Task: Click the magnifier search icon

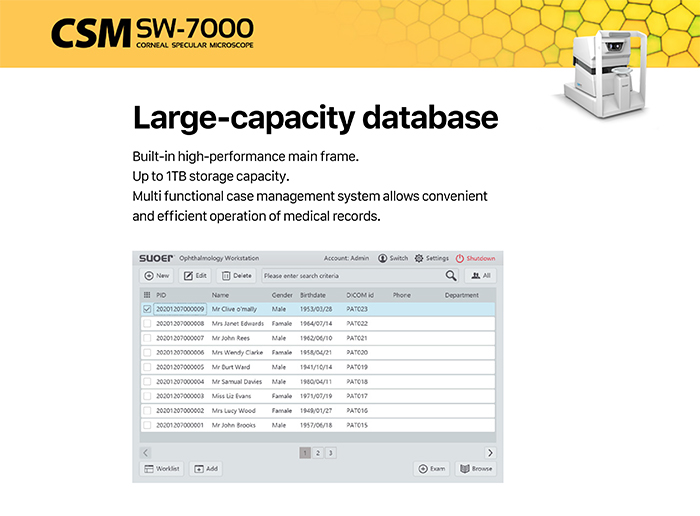Action: (451, 275)
